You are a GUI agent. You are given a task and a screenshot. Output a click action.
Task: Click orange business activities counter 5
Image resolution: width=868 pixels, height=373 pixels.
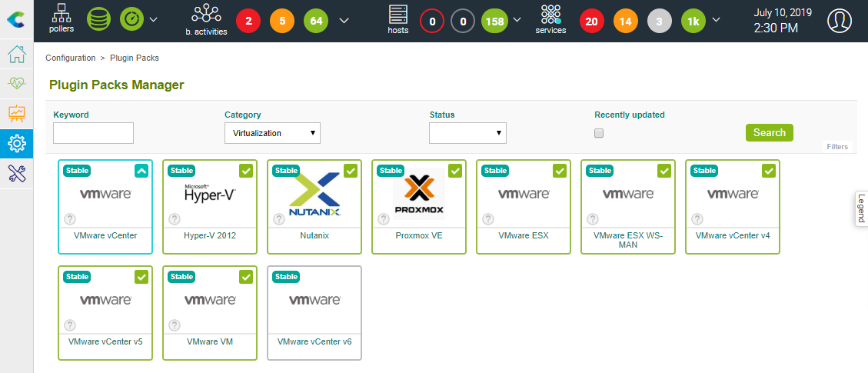282,21
